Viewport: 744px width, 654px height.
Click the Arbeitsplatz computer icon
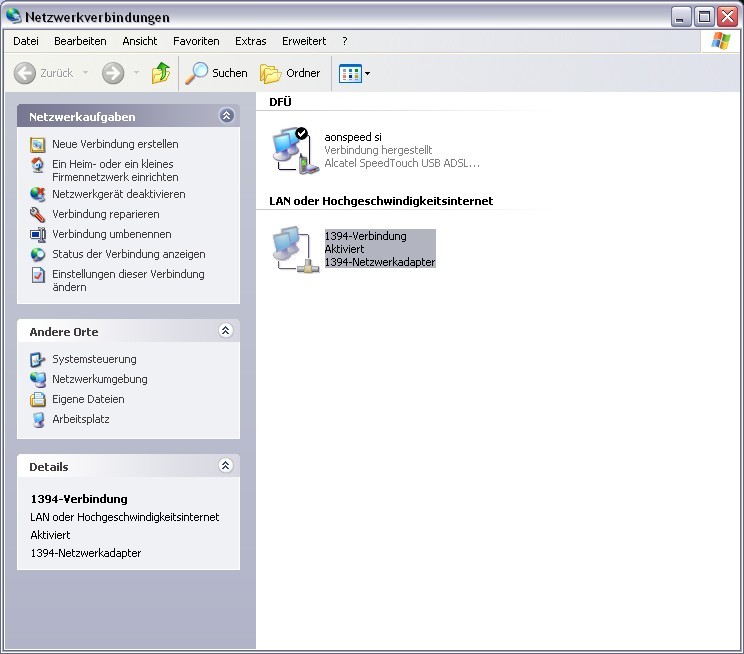coord(37,420)
